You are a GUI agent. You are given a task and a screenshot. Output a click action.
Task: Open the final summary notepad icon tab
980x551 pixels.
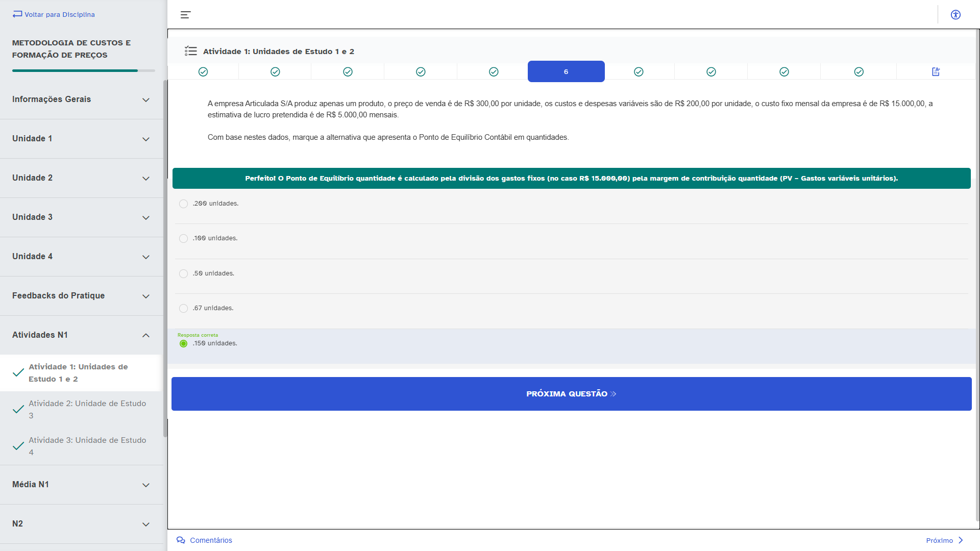[936, 72]
